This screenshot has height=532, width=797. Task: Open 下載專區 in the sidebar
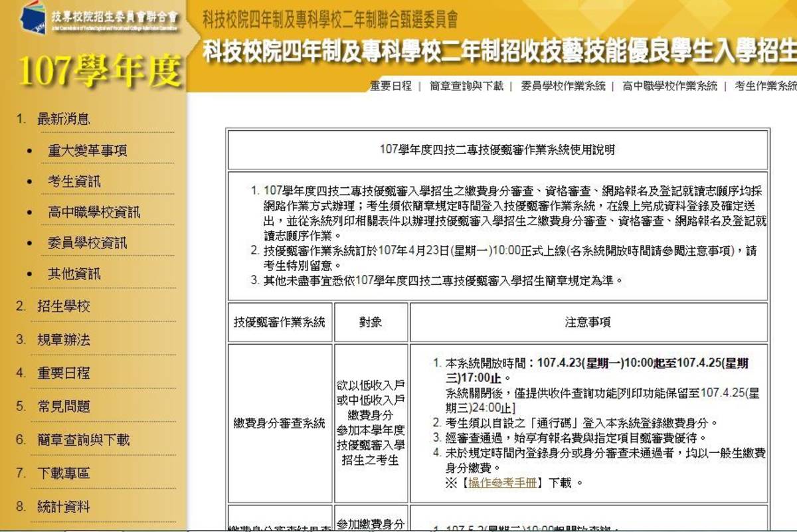tap(64, 474)
